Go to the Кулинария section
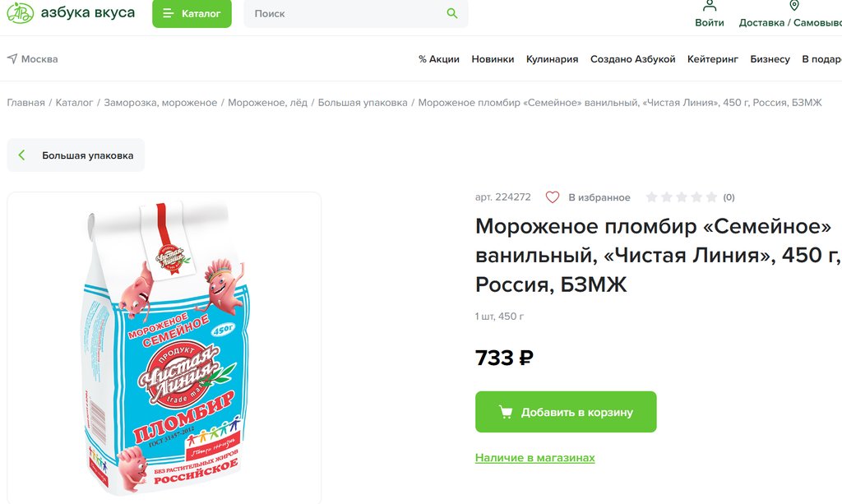Viewport: 842px width, 504px height. click(552, 59)
